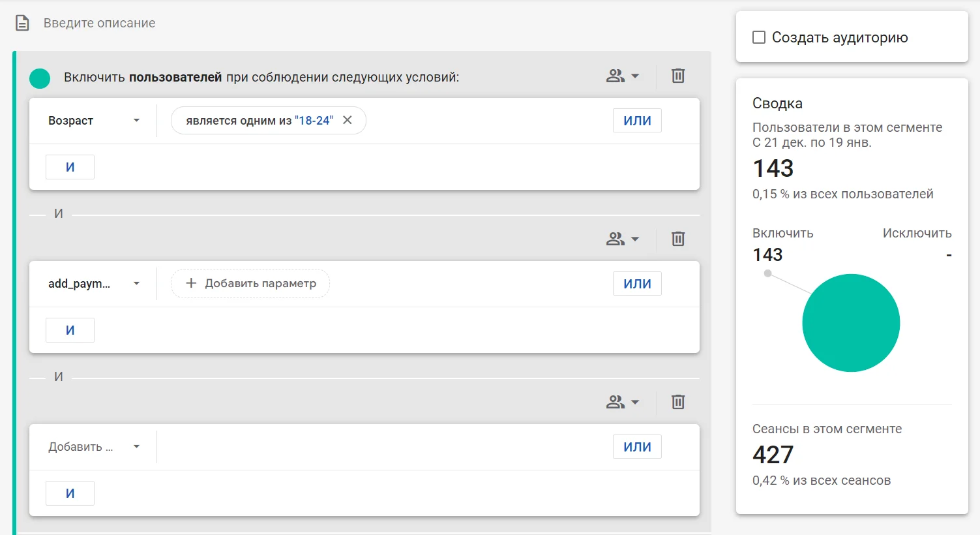The image size is (980, 535).
Task: Click the description document icon
Action: click(x=22, y=23)
